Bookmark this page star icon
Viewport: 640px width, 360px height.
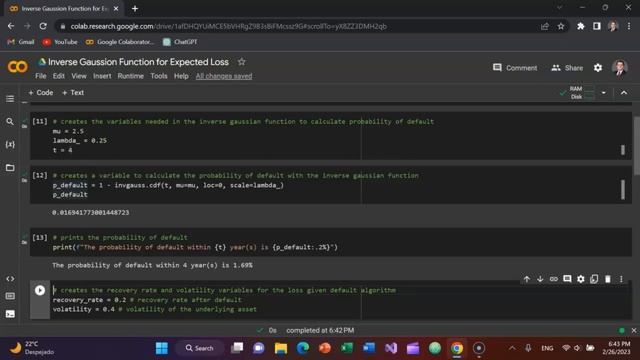pos(561,26)
